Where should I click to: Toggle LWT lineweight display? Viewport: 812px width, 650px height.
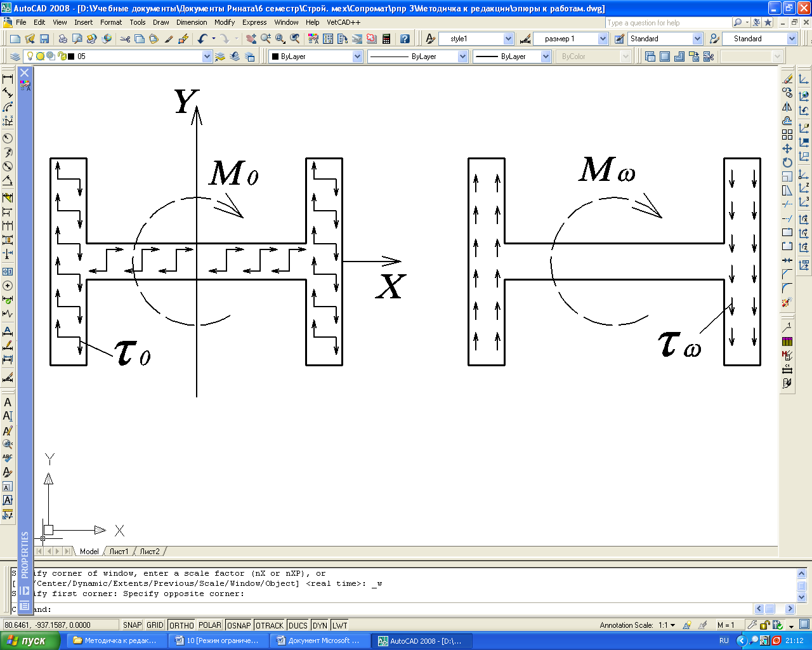(x=340, y=625)
